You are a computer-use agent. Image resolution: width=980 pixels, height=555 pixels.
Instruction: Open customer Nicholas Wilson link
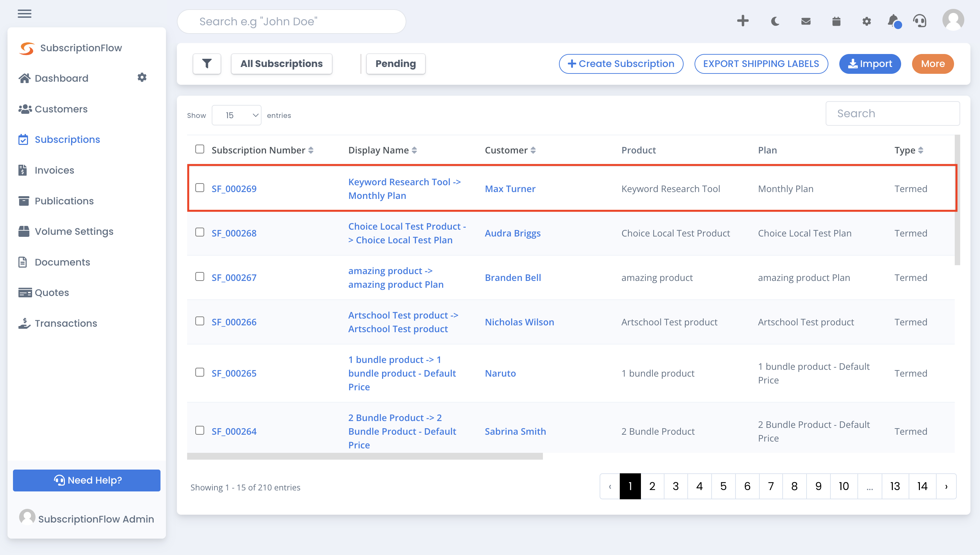pos(519,322)
